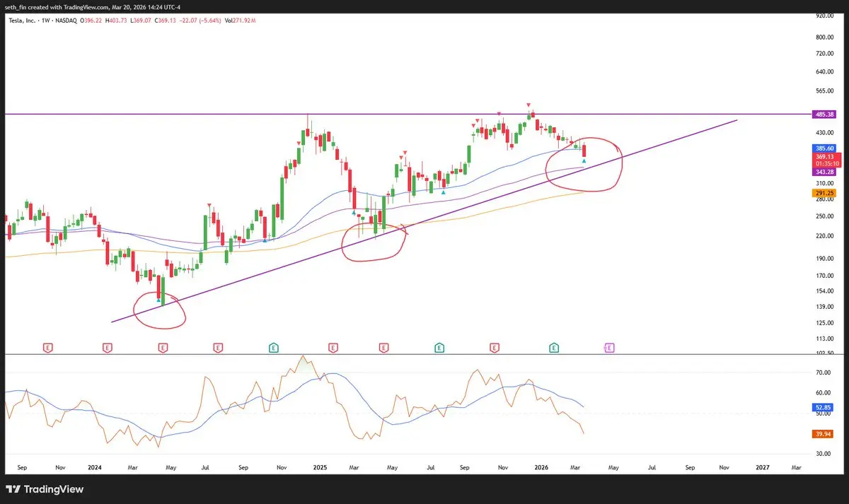849x504 pixels.
Task: Click the green earnings marker after 2026 label
Action: 554,348
